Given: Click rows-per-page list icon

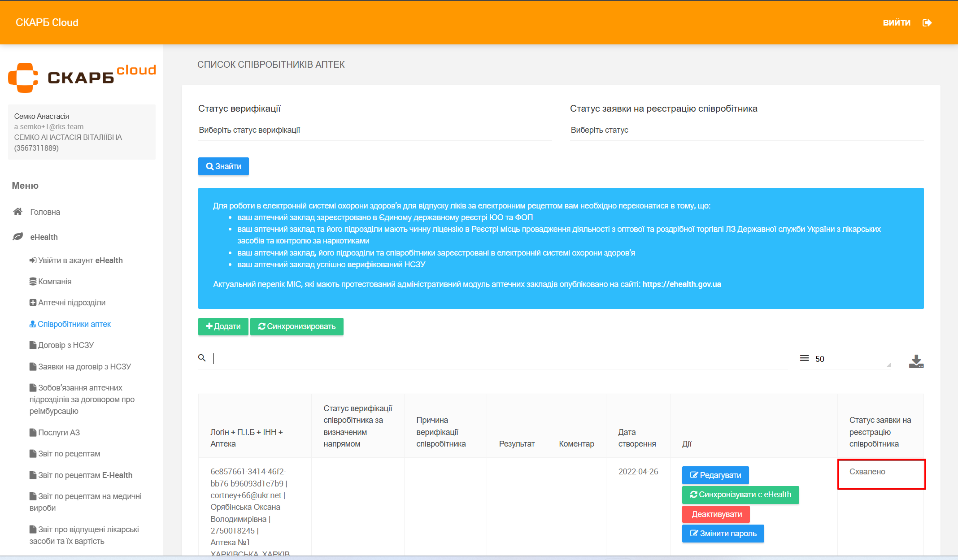Looking at the screenshot, I should point(804,358).
